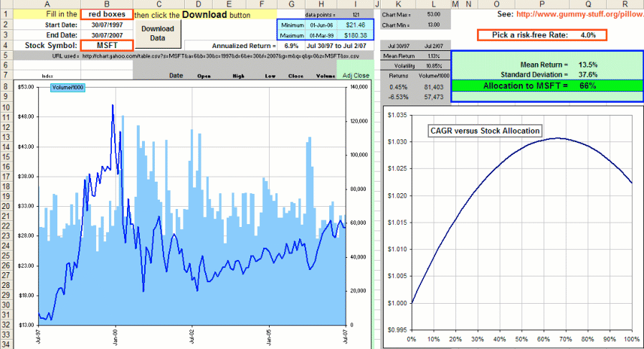Click the Maximum date cell 01-Mar-99
The image size is (644, 349).
point(321,35)
